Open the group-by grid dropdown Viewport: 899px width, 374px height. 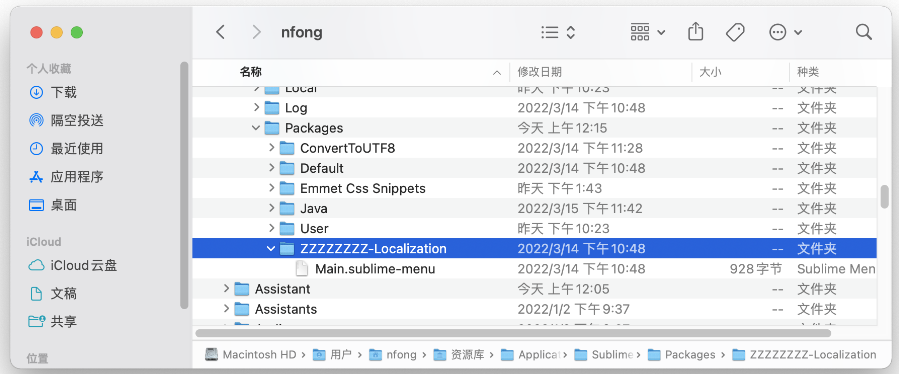pos(648,32)
